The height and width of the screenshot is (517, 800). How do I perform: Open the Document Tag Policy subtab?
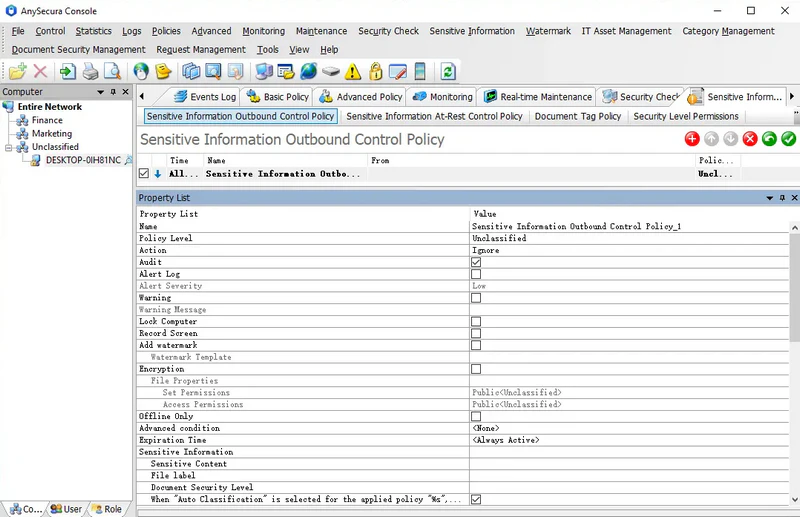pyautogui.click(x=578, y=116)
